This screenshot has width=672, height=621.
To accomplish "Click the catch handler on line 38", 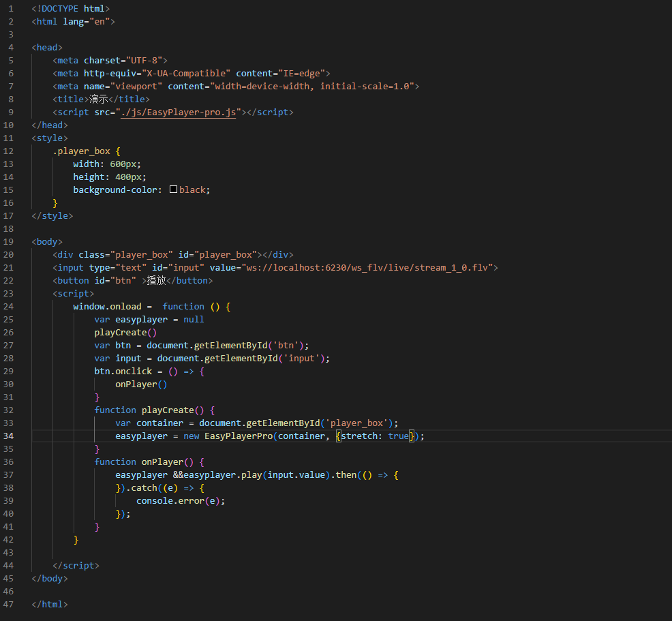I will coord(147,487).
